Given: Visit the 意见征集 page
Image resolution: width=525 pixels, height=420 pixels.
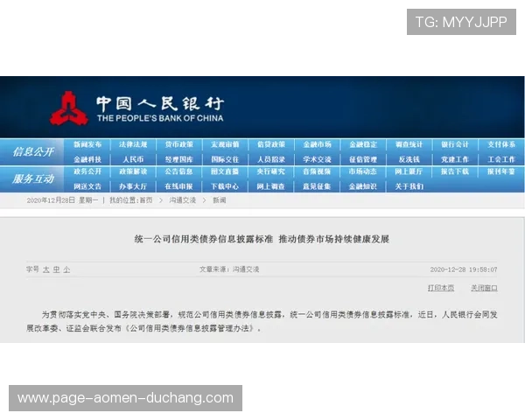Looking at the screenshot, I should (317, 186).
